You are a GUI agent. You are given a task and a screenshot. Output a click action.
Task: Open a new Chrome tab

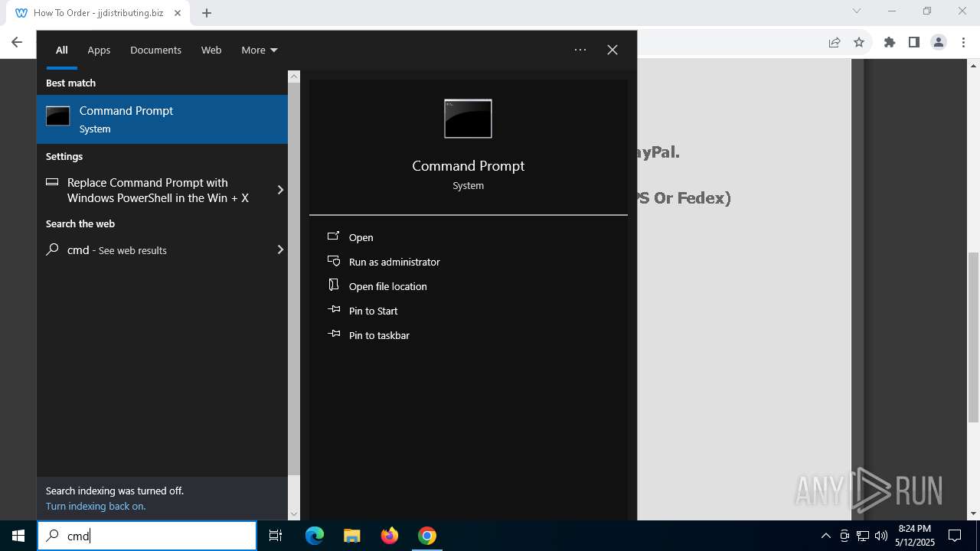pyautogui.click(x=207, y=12)
